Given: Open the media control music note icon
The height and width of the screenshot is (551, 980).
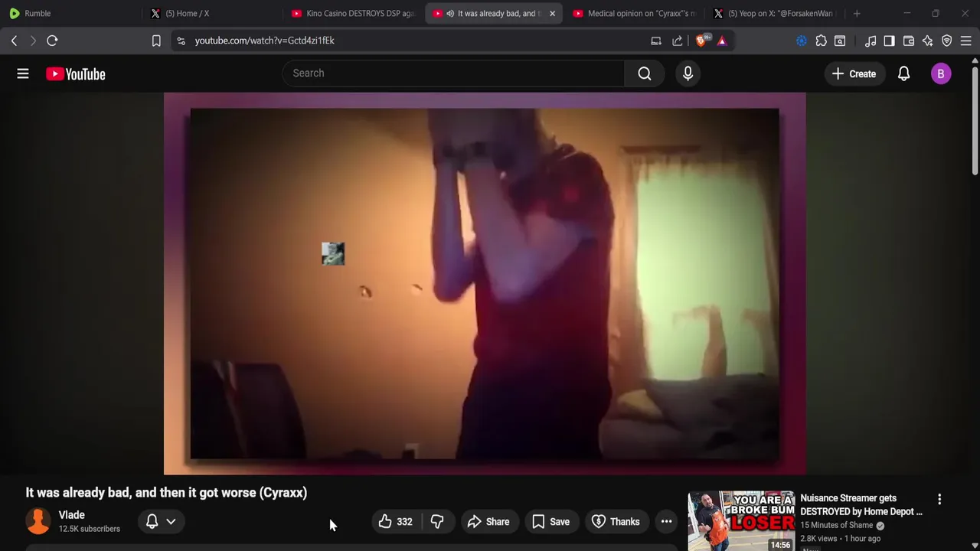Looking at the screenshot, I should (871, 41).
